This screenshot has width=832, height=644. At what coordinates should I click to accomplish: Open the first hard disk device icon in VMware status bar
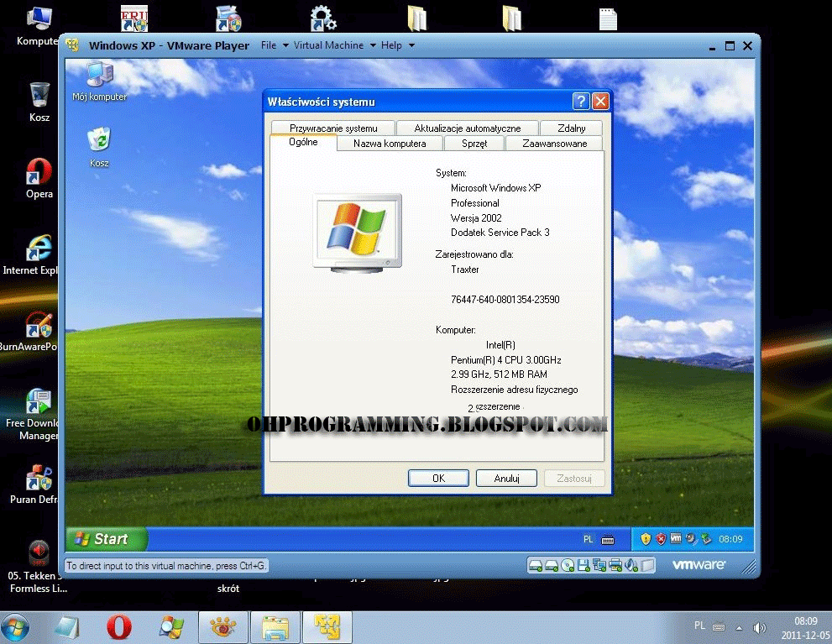pyautogui.click(x=536, y=565)
